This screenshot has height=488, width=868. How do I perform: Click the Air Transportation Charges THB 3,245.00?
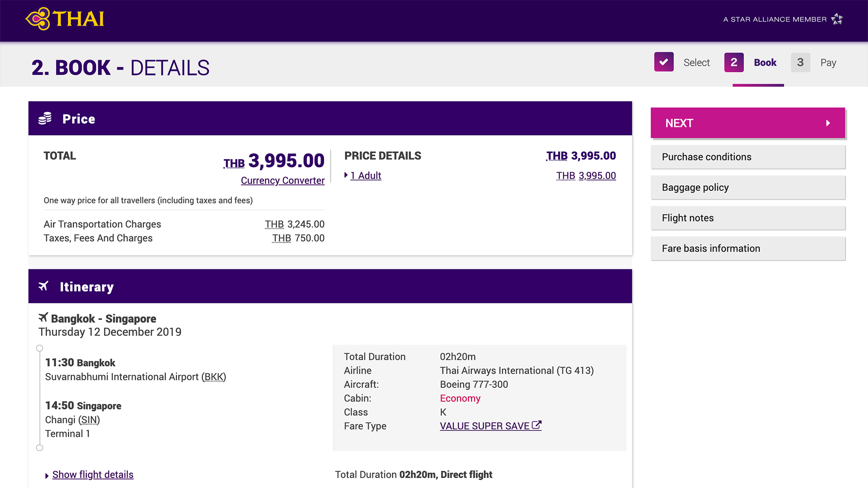295,224
